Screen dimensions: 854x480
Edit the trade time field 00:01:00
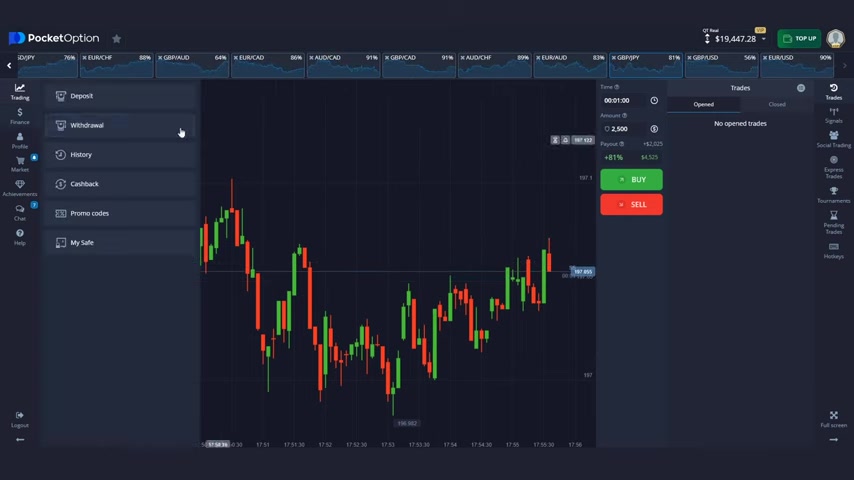tap(625, 101)
